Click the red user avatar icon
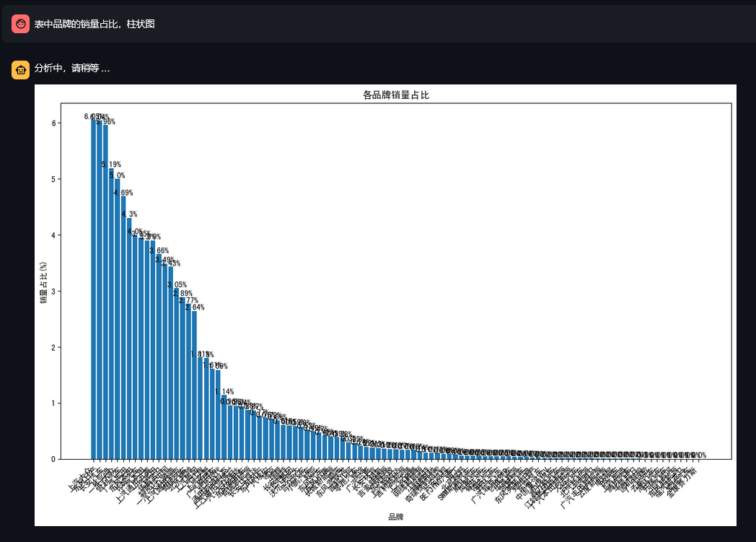This screenshot has height=542, width=756. click(21, 24)
